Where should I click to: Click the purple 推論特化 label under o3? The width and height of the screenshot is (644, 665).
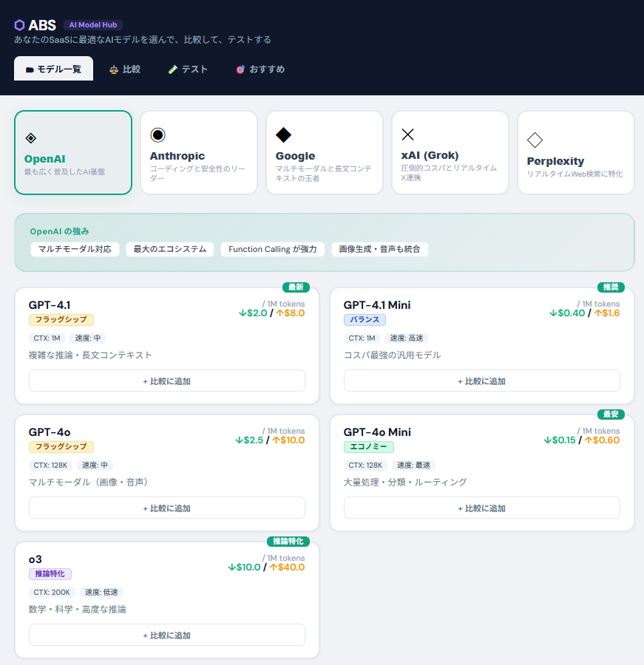tap(50, 574)
